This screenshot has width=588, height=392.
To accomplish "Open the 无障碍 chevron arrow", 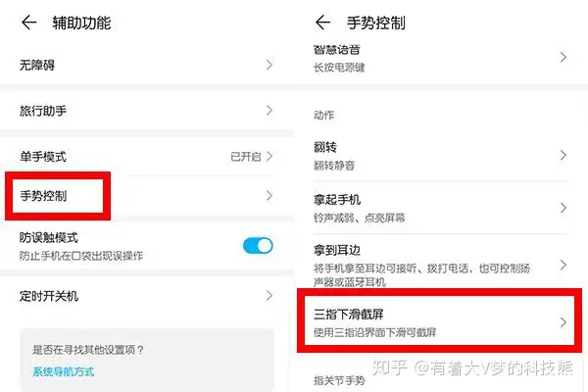I will pos(269,65).
